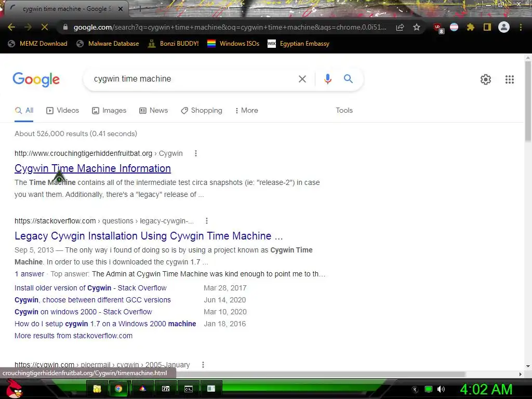Viewport: 532px width, 399px height.
Task: Open the Windows ISOs bookmark
Action: pos(233,44)
